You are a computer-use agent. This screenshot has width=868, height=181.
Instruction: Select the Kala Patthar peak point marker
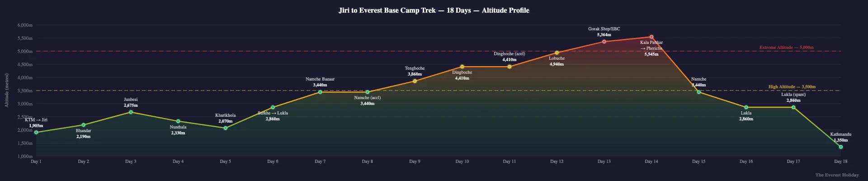[651, 37]
